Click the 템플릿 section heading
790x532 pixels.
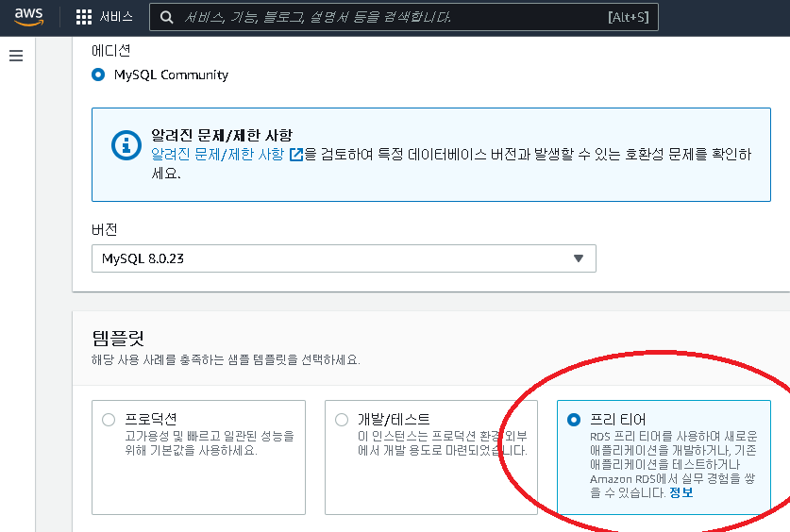pos(118,338)
